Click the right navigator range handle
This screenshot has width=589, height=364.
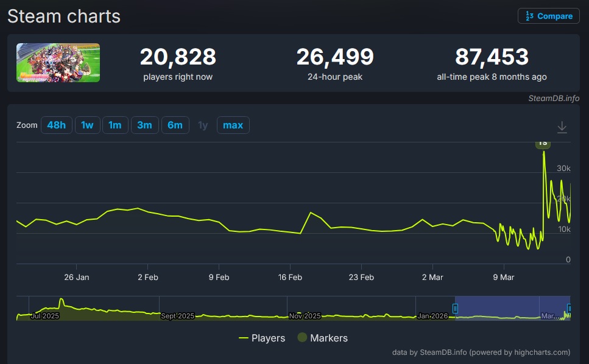[x=569, y=309]
